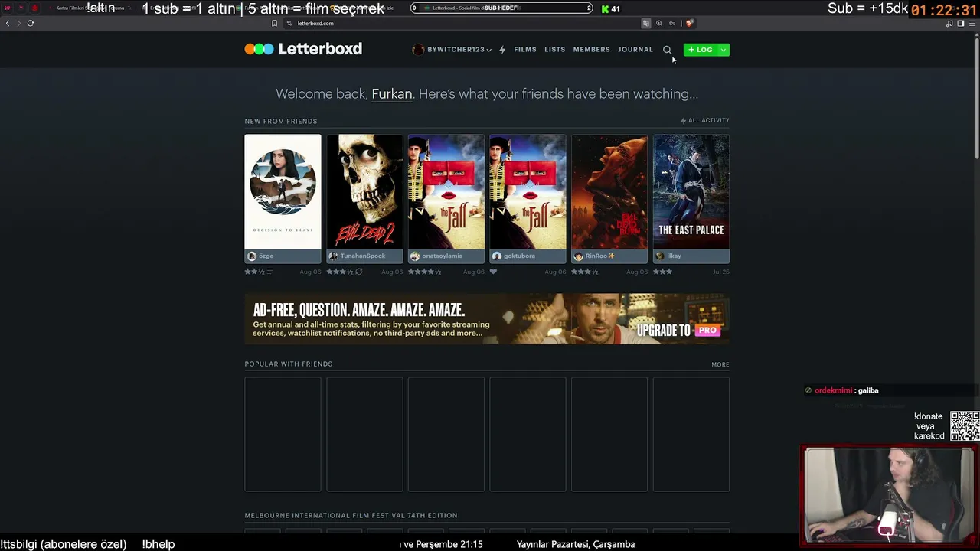
Task: Click the green LOG button
Action: click(700, 50)
